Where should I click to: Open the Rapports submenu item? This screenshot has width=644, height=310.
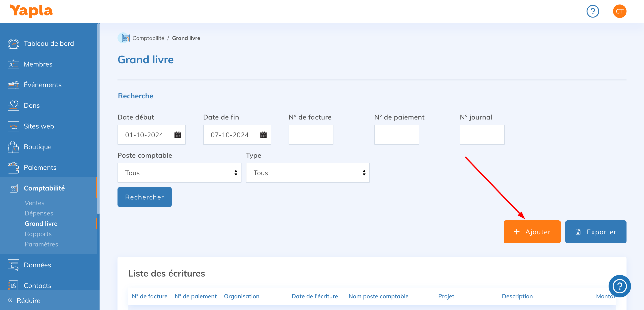tap(38, 234)
